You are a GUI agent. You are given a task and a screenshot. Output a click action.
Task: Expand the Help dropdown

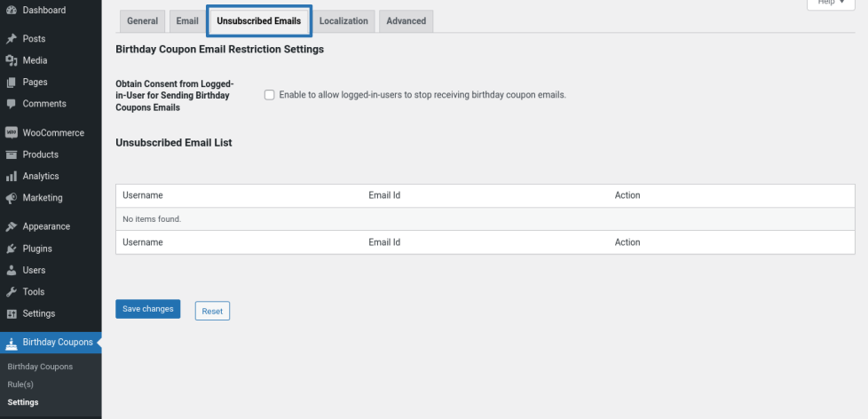tap(831, 4)
